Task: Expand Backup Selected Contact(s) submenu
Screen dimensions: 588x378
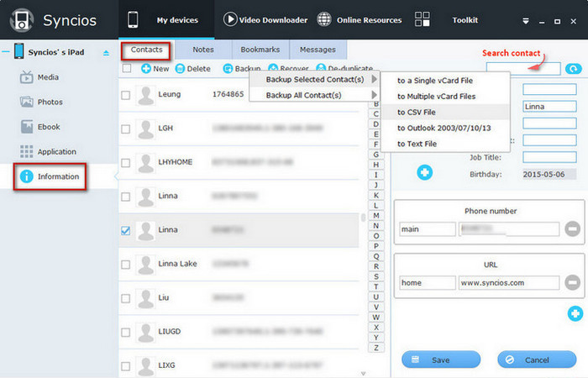Action: (315, 80)
